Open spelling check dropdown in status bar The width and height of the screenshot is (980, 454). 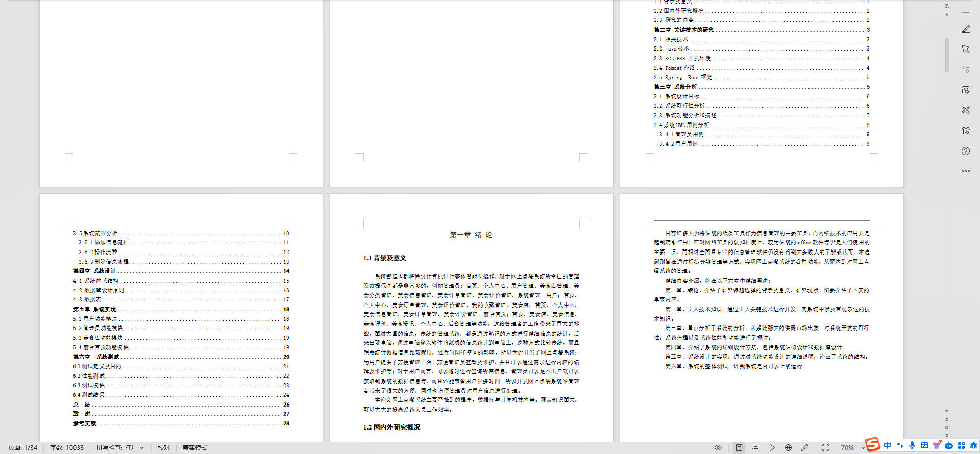(x=120, y=448)
